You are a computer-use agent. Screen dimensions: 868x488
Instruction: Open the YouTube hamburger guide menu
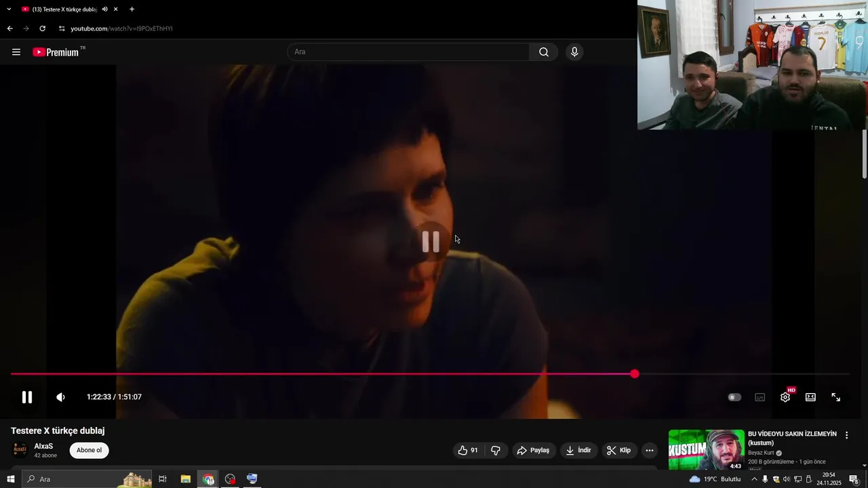[16, 52]
